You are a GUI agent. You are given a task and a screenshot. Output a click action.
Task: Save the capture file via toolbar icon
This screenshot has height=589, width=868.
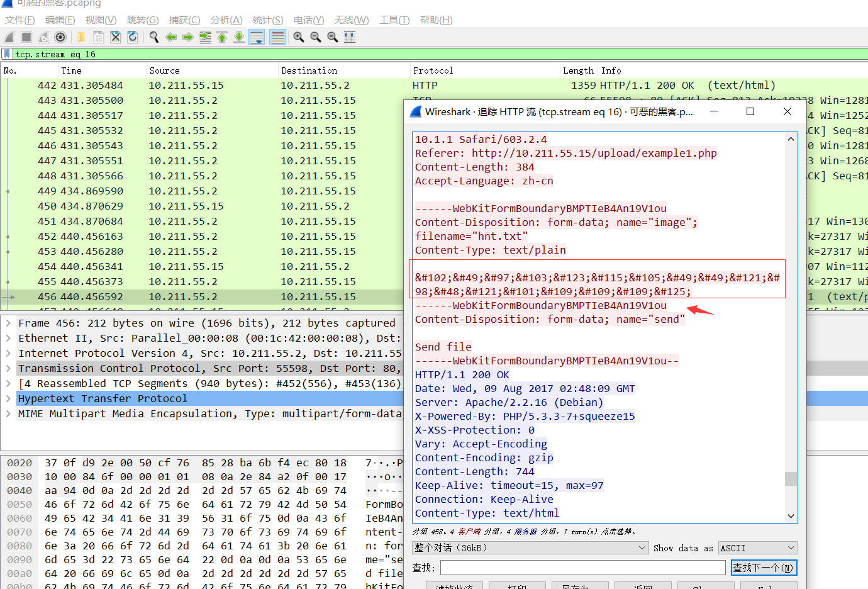(x=99, y=37)
